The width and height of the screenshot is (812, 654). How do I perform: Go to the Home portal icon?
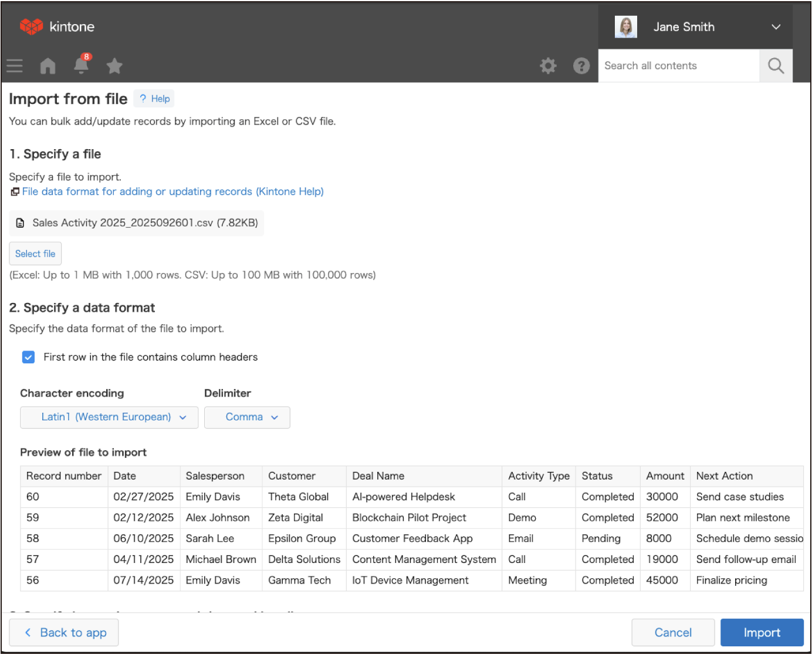[x=48, y=66]
